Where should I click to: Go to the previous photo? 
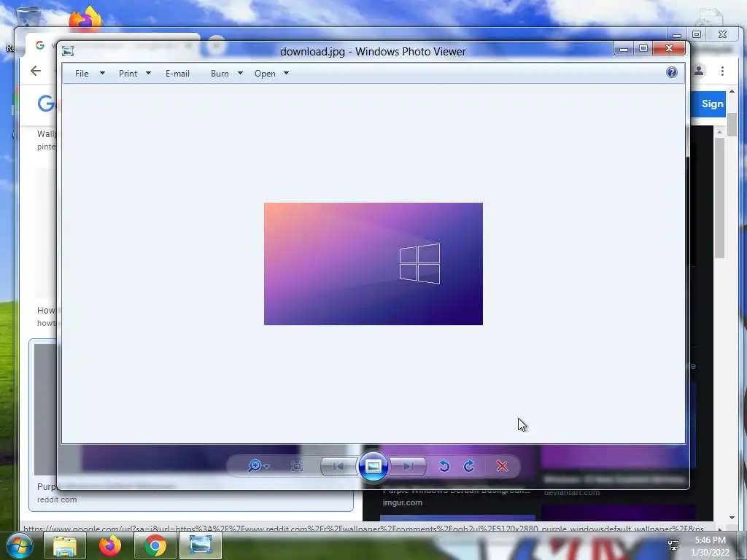pos(338,466)
